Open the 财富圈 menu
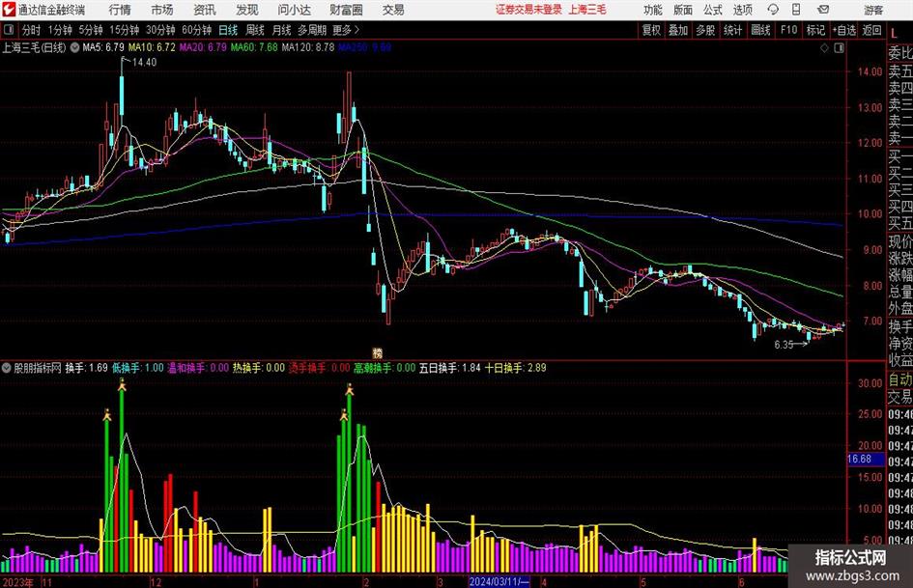 point(347,10)
